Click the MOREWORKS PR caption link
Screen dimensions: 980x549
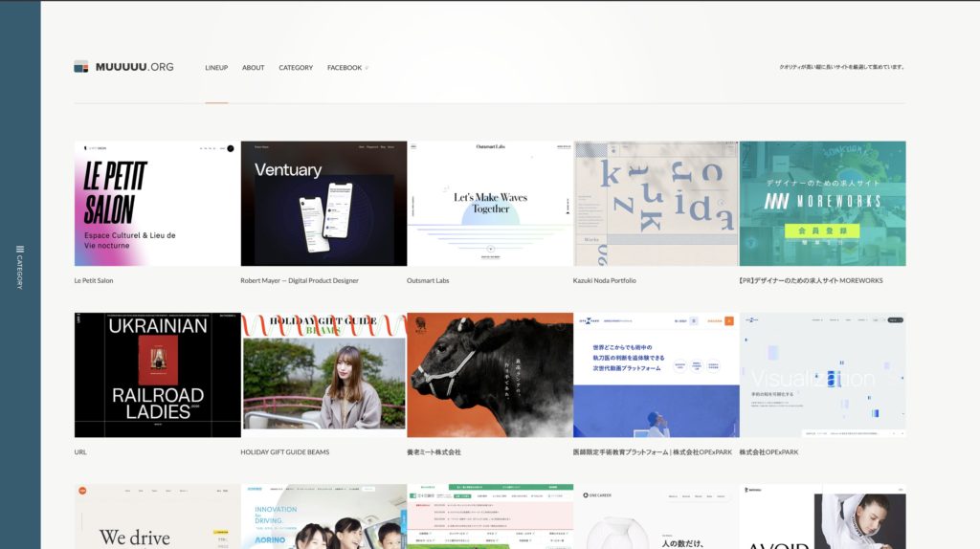click(811, 280)
